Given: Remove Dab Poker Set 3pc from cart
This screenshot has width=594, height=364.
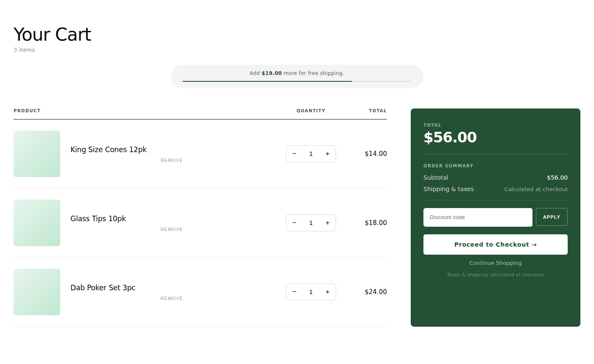Looking at the screenshot, I should click(x=171, y=298).
